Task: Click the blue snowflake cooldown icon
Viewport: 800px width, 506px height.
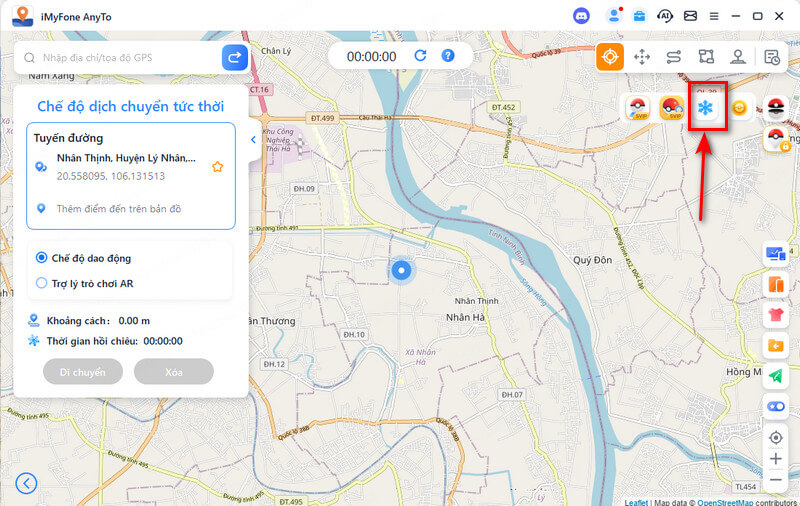Action: click(x=706, y=108)
